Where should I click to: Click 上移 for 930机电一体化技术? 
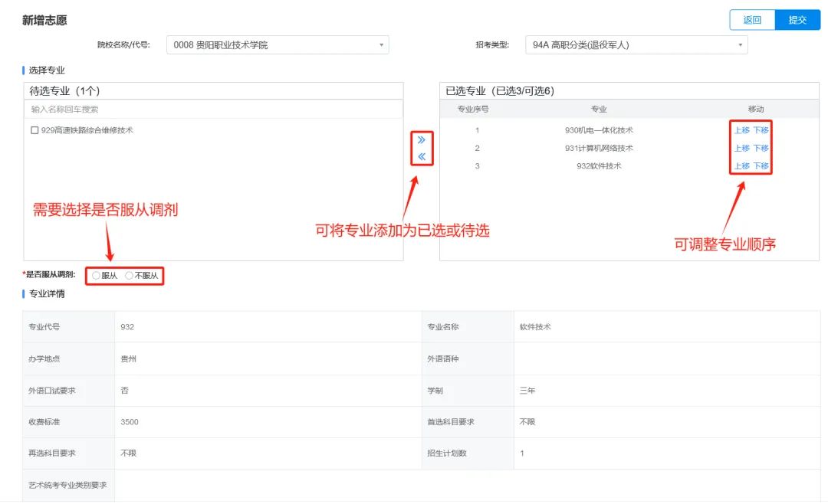click(741, 130)
